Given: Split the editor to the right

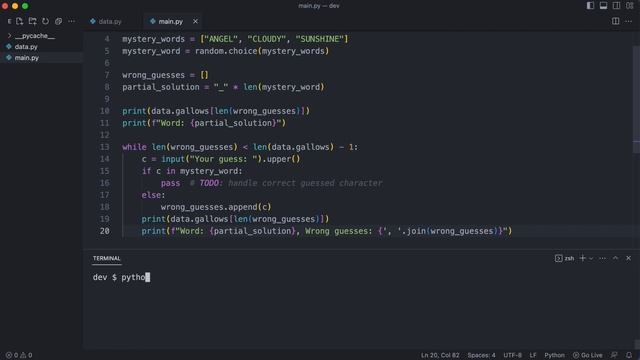Looking at the screenshot, I should tap(616, 21).
